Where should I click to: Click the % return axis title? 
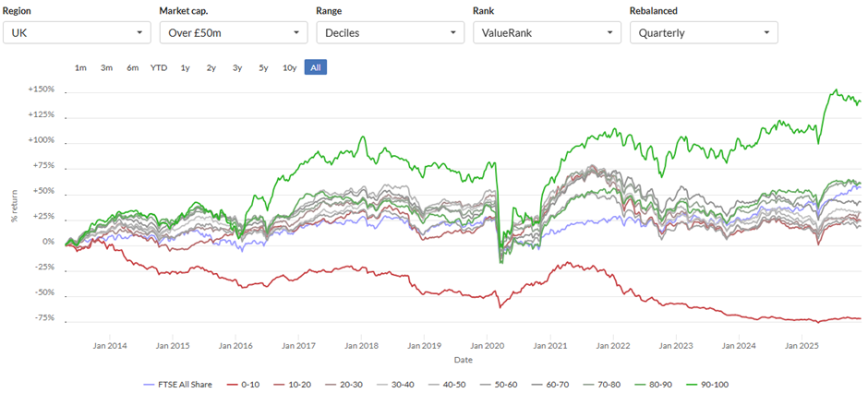tap(15, 206)
